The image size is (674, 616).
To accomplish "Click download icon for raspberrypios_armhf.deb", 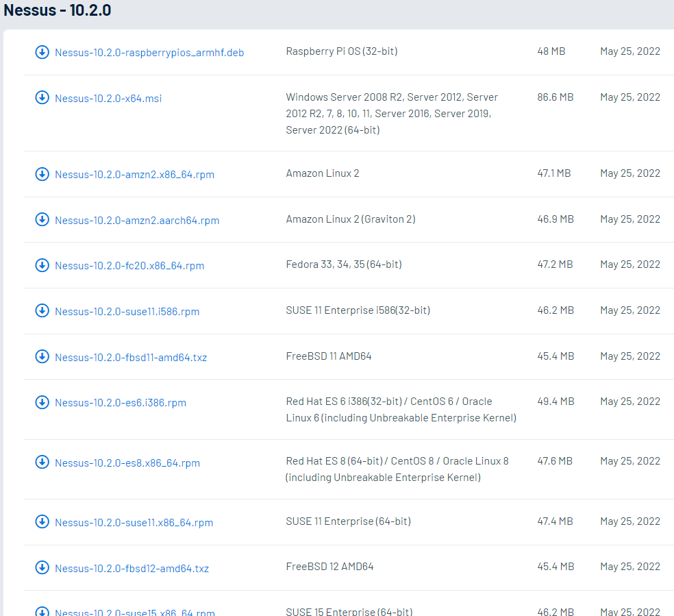I will click(42, 52).
